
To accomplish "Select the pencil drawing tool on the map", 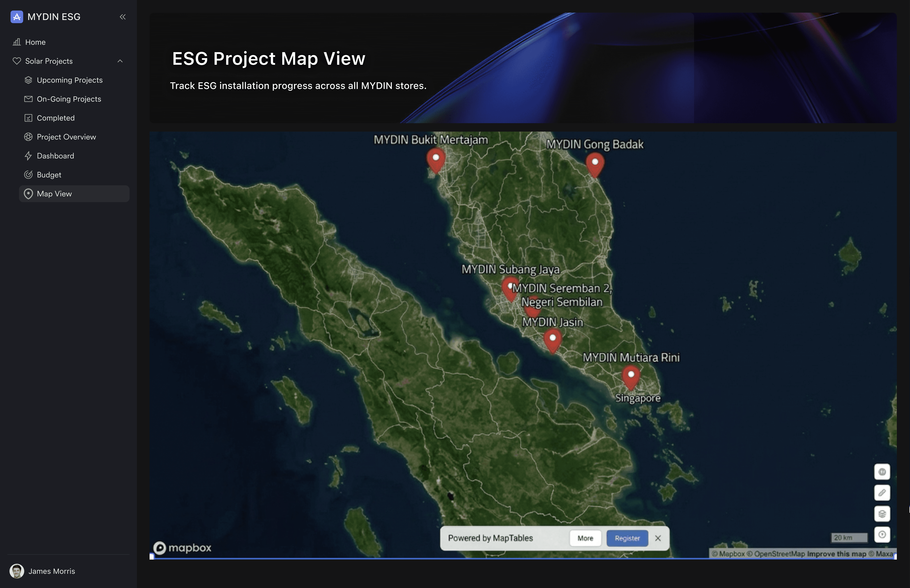I will pos(882,493).
